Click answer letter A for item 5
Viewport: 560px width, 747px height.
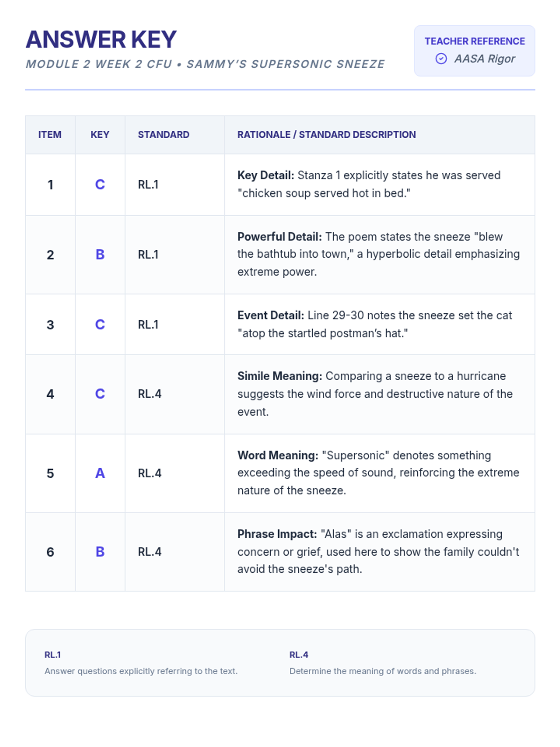pos(100,473)
